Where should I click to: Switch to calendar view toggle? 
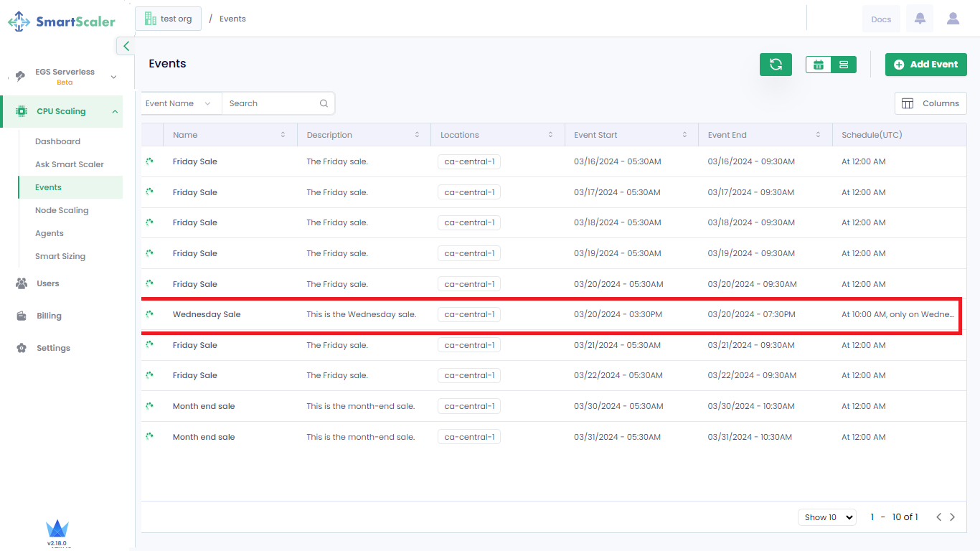[x=819, y=65]
